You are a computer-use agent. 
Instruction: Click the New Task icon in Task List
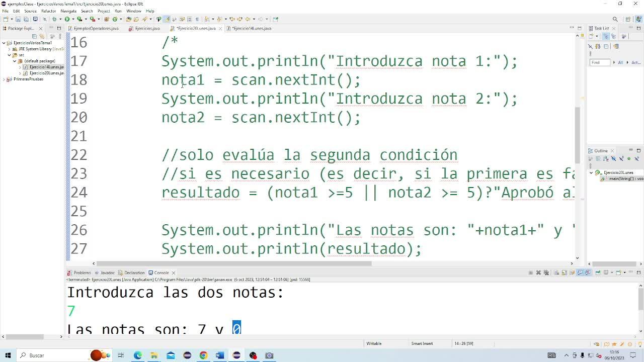pos(591,36)
